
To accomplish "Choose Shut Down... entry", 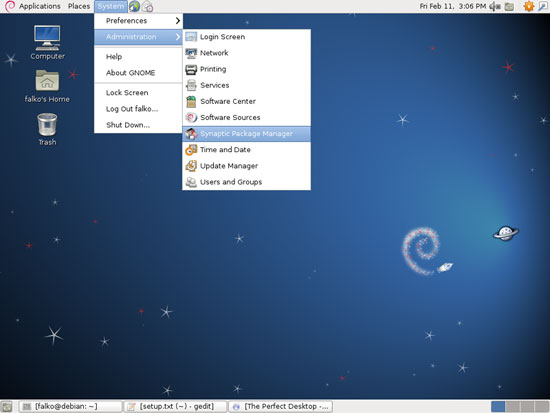I will coord(138,125).
